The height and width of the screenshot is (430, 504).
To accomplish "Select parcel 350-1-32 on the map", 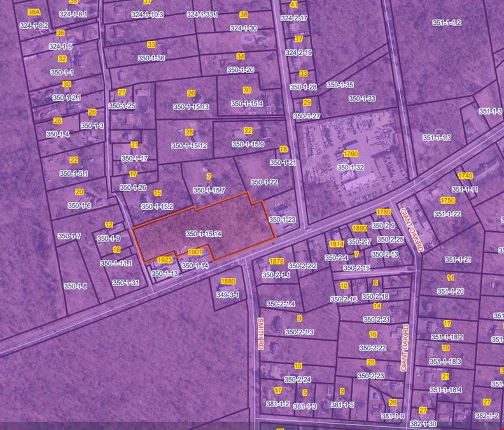I will tap(350, 167).
